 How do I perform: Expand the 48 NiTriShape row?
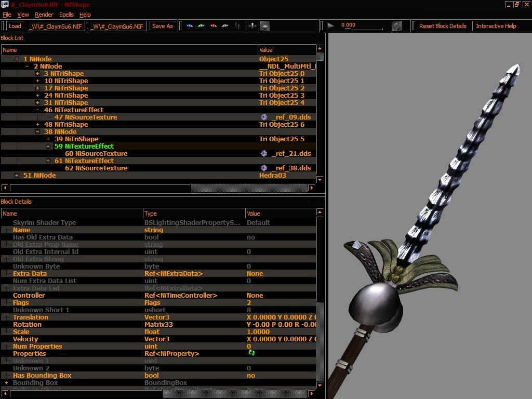37,125
